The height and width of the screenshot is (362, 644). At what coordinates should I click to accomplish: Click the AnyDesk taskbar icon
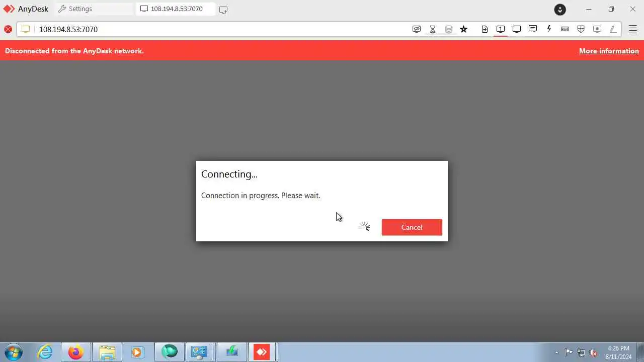262,352
